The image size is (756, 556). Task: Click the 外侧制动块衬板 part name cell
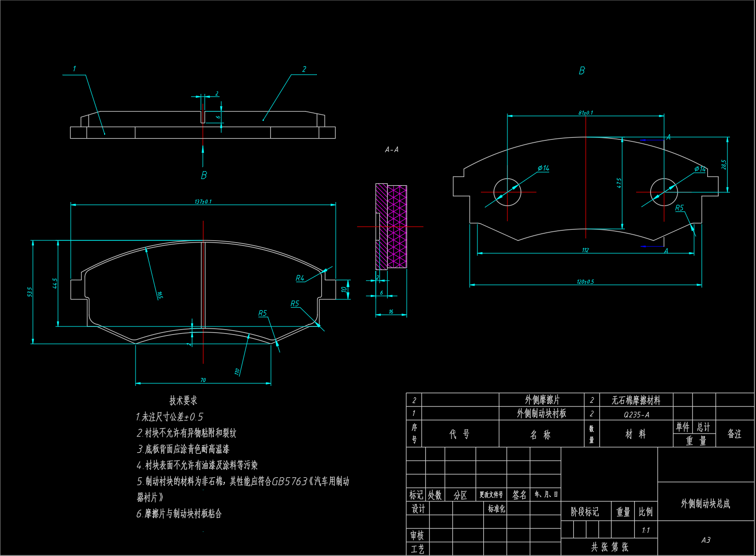pyautogui.click(x=542, y=413)
